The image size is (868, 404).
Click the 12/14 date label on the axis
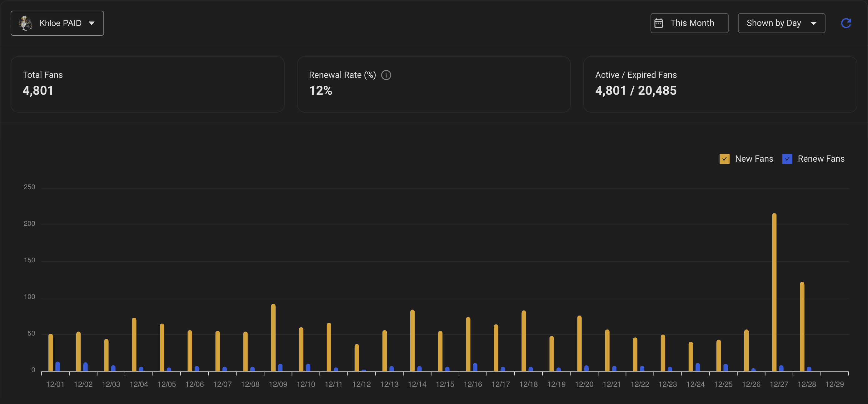[x=417, y=384]
